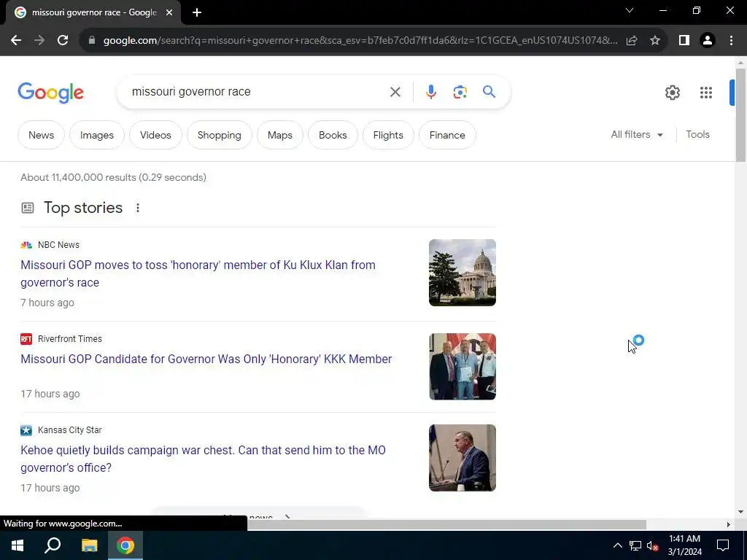The height and width of the screenshot is (560, 747).
Task: Open the Chrome profile avatar
Action: coord(708,41)
